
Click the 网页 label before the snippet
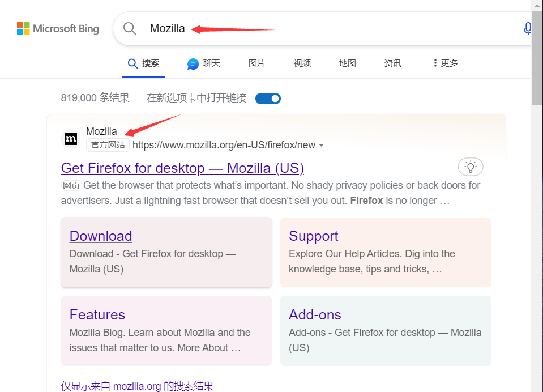71,186
